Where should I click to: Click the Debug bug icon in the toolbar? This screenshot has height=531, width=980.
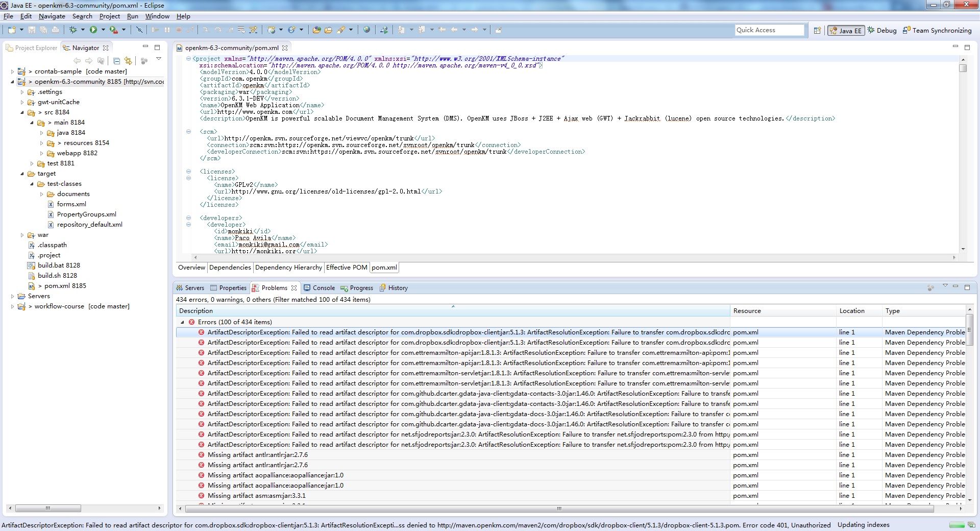pos(73,30)
